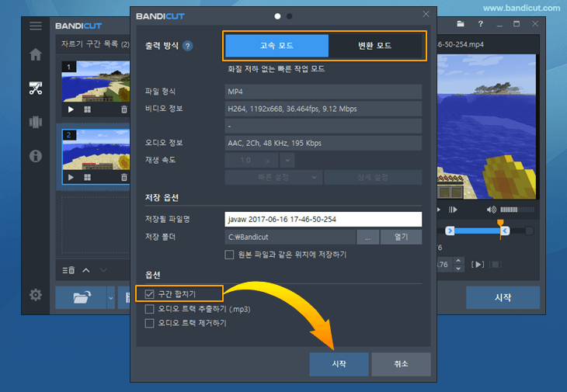Enable 오디오 트랙 추출하기 (.mp3) checkbox
The height and width of the screenshot is (392, 567).
(149, 309)
